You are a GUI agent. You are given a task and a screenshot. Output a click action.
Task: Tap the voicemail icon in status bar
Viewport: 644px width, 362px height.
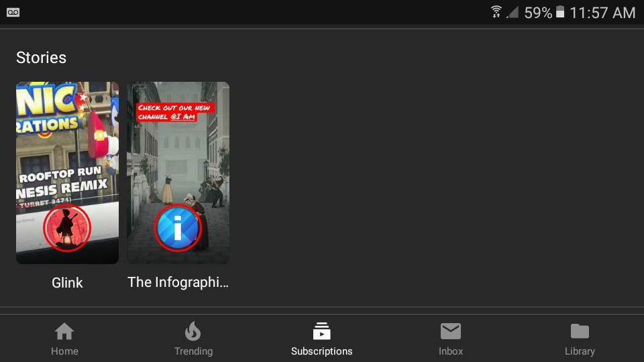point(13,12)
